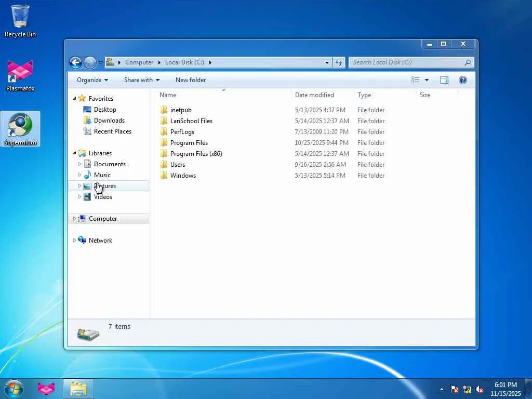The height and width of the screenshot is (399, 532).
Task: Click the Recycle Bin desktop icon
Action: pyautogui.click(x=20, y=21)
